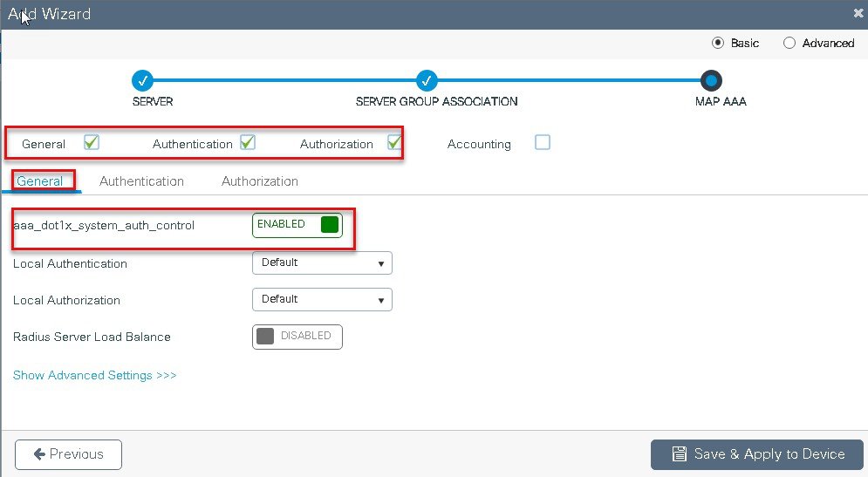
Task: Check the Accounting checkbox
Action: 543,142
